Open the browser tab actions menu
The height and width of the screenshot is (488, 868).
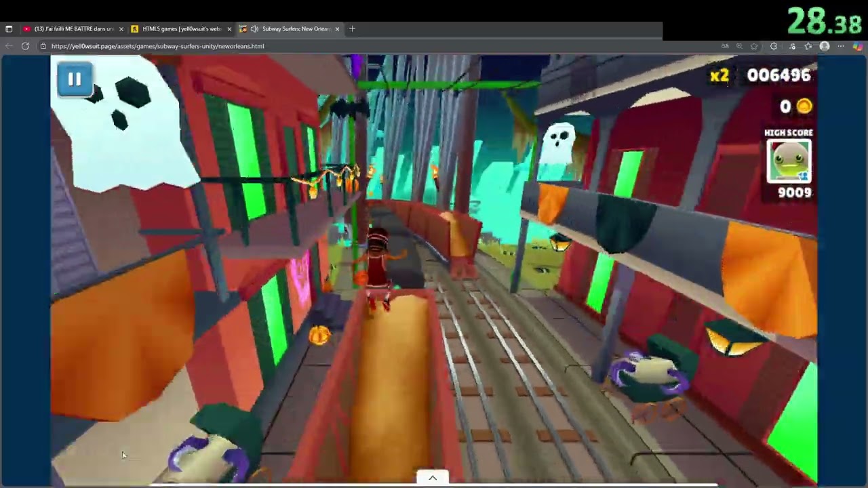9,29
